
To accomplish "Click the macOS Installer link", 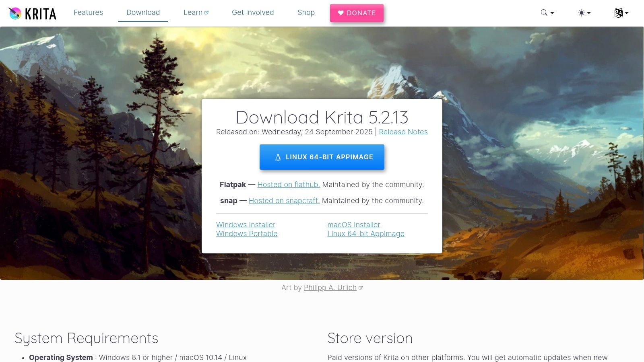I will [354, 225].
